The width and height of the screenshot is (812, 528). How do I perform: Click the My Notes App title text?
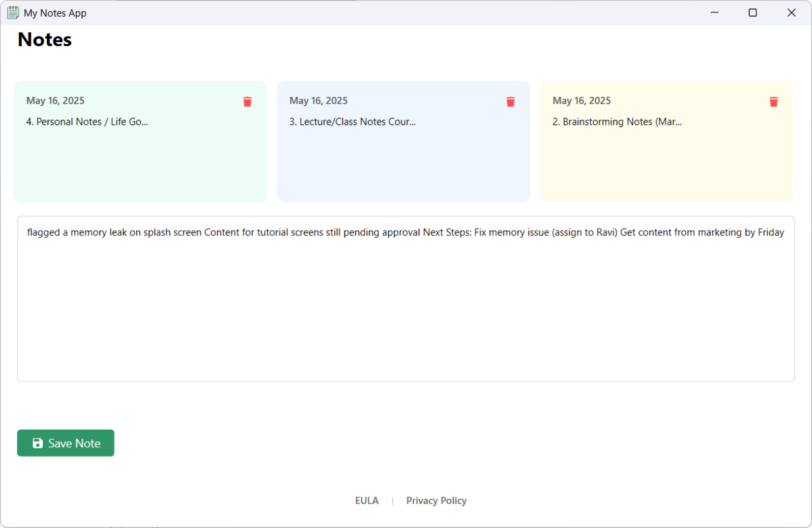55,13
